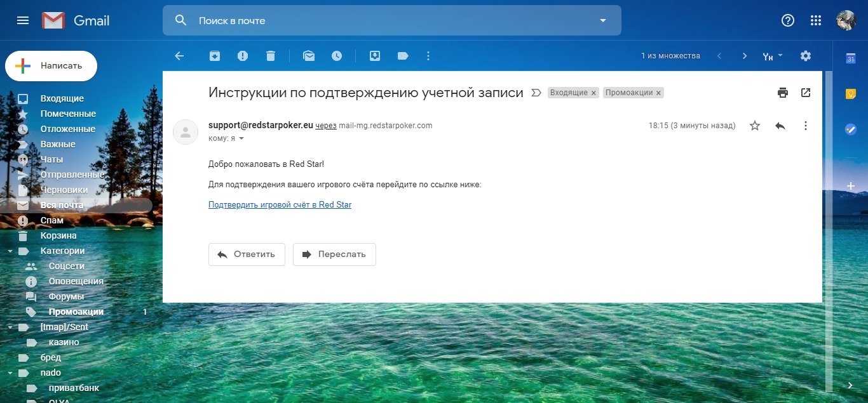Open the казино label
868x403 pixels.
point(64,342)
